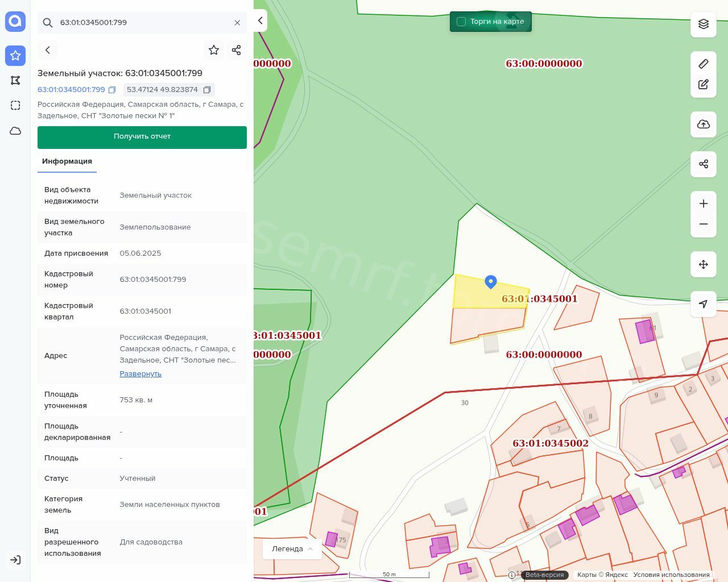Open the draw and edit tool
Image resolution: width=728 pixels, height=582 pixels.
(704, 85)
